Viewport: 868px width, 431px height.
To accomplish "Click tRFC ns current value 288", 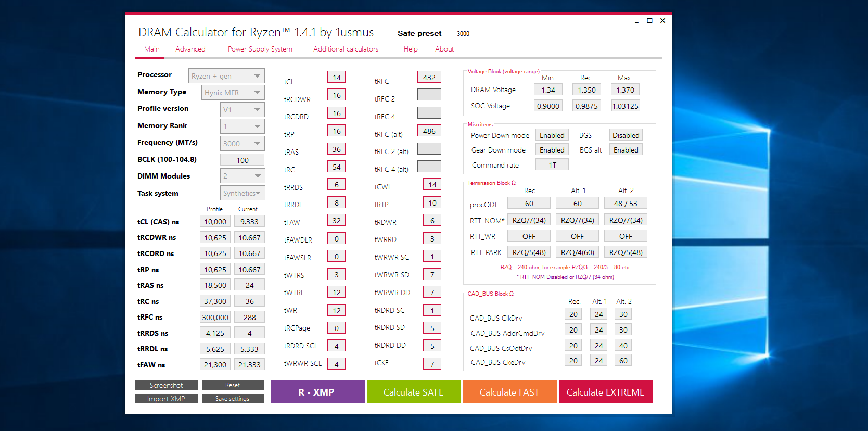I will pos(250,318).
